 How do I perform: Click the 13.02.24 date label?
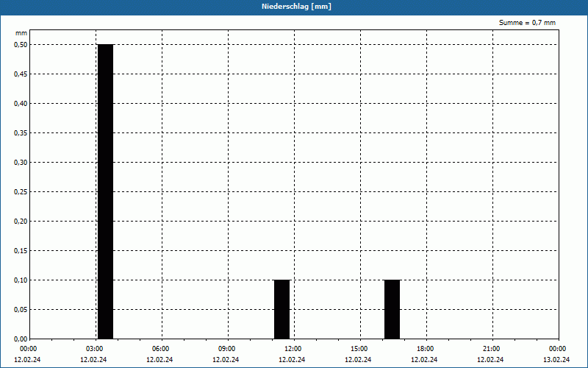556,359
